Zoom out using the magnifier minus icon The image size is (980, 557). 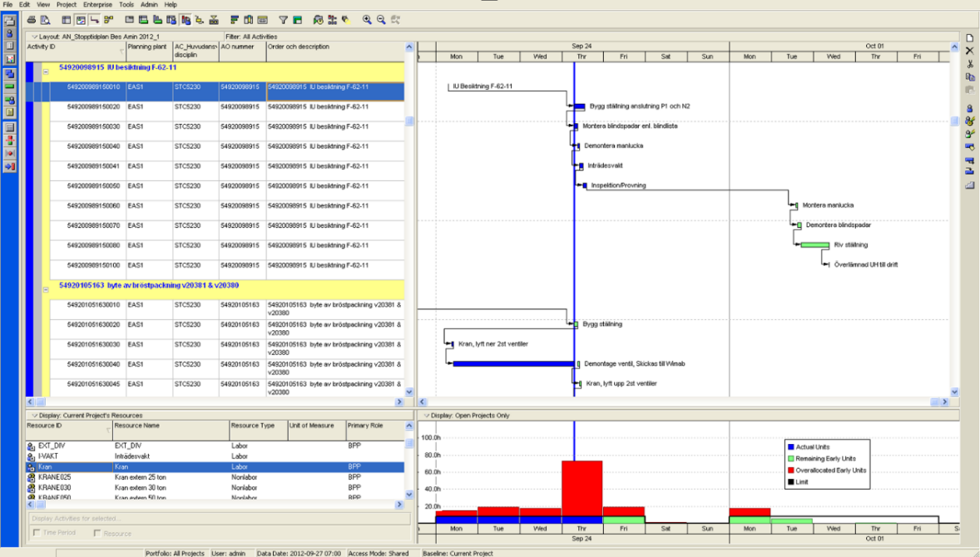[x=381, y=20]
